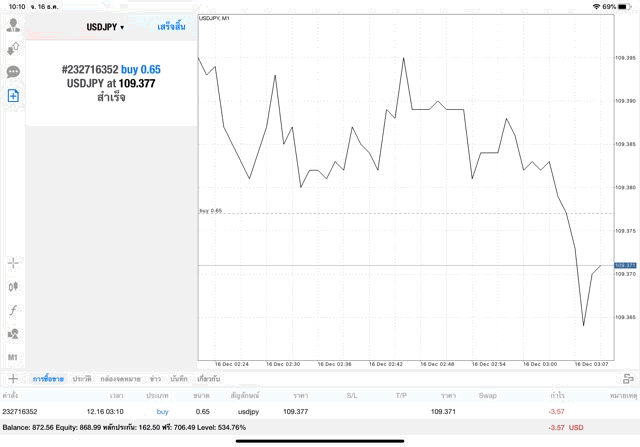Viewport: 640px width, 447px height.
Task: Open the เกี่ยวกับ about tab
Action: point(208,379)
